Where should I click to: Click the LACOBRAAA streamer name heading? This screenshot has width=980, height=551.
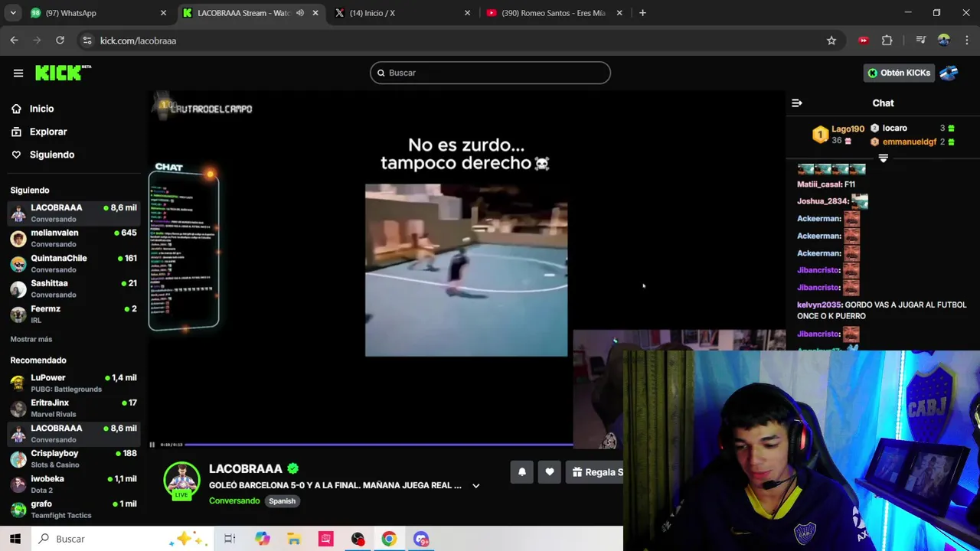pyautogui.click(x=245, y=468)
